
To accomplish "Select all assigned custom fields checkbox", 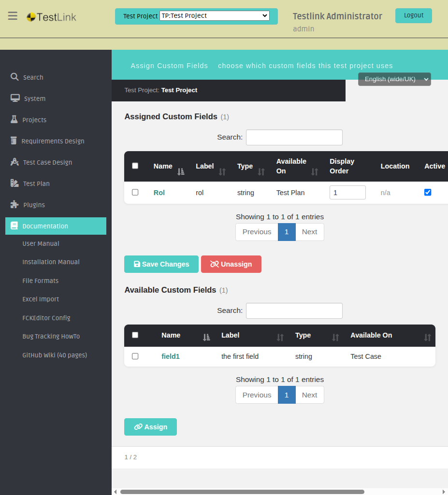I will click(135, 166).
